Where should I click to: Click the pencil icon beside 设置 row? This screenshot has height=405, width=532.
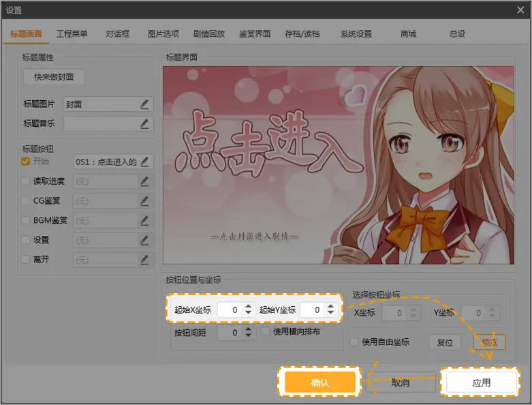click(144, 240)
